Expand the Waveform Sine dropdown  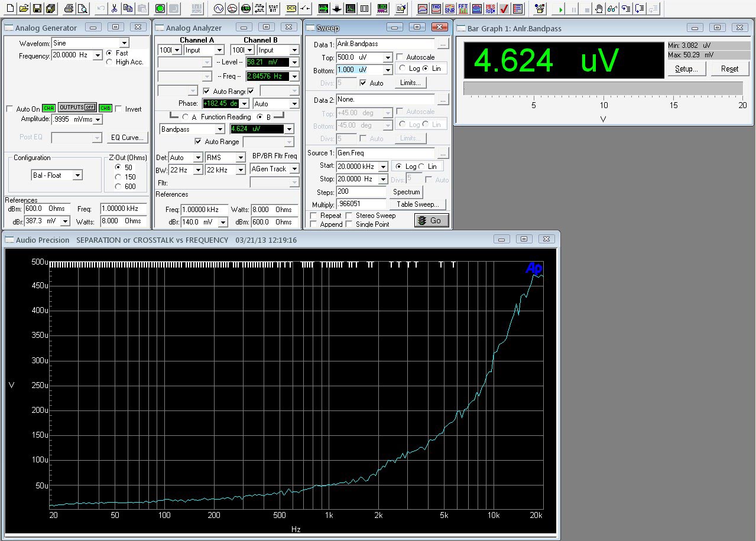click(x=124, y=43)
